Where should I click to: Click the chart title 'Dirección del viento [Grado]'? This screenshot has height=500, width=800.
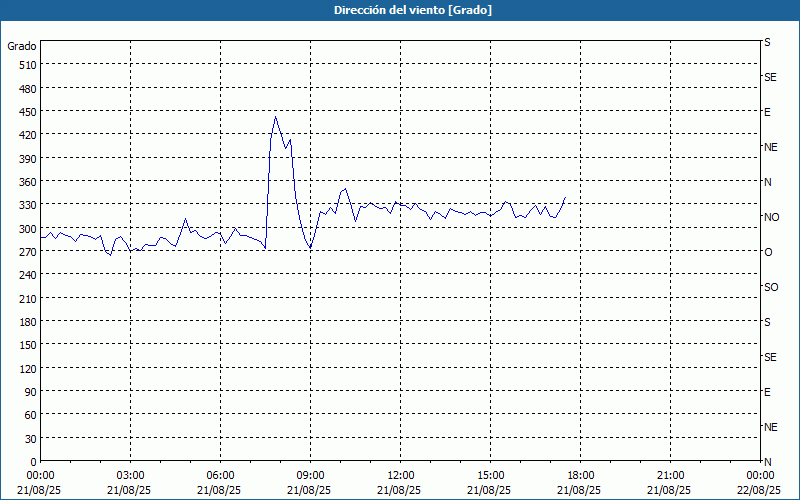pos(413,10)
